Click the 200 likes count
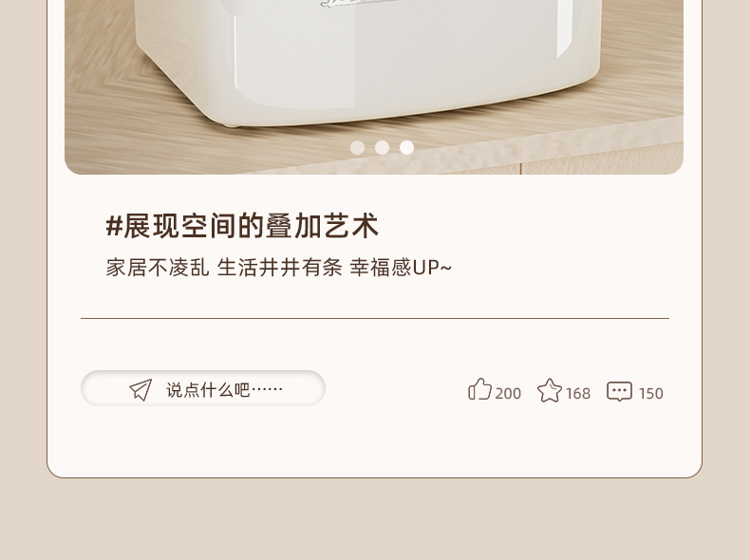Viewport: 750px width, 560px height. tap(508, 393)
